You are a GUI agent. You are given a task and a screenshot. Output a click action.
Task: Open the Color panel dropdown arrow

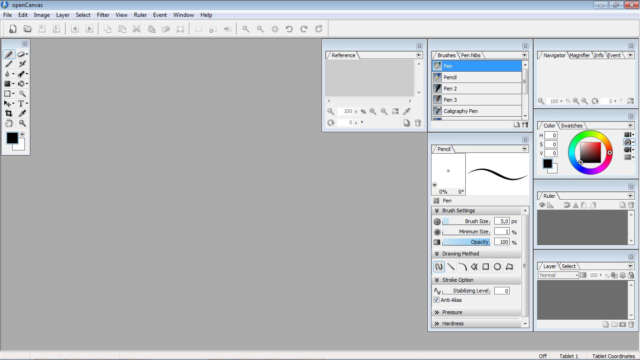click(x=630, y=125)
